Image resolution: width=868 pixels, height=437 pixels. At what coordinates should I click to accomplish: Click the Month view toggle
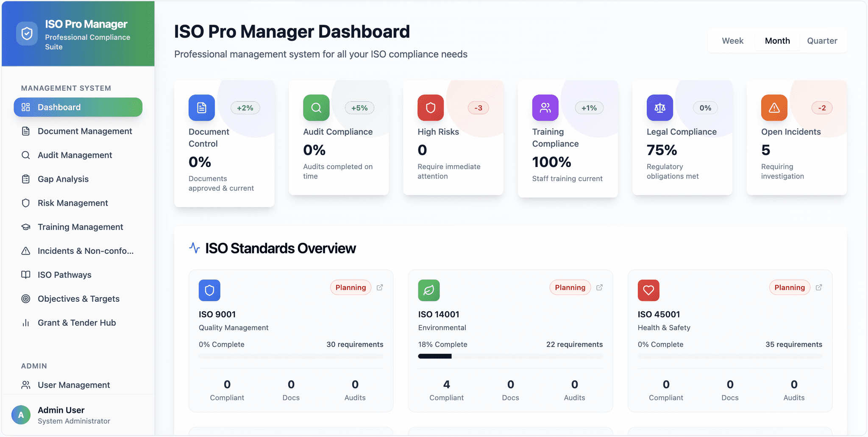(777, 40)
